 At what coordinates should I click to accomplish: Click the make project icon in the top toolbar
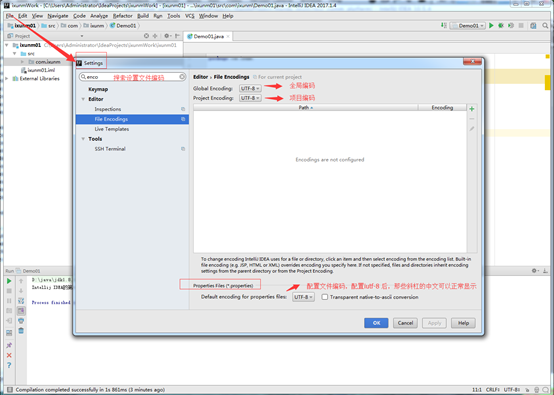click(443, 25)
